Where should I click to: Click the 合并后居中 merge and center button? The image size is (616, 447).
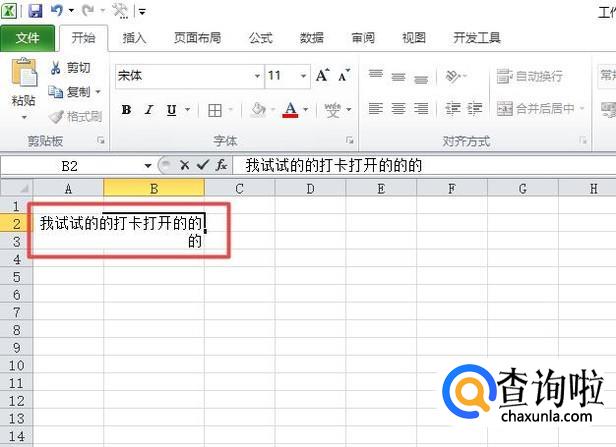tap(542, 109)
